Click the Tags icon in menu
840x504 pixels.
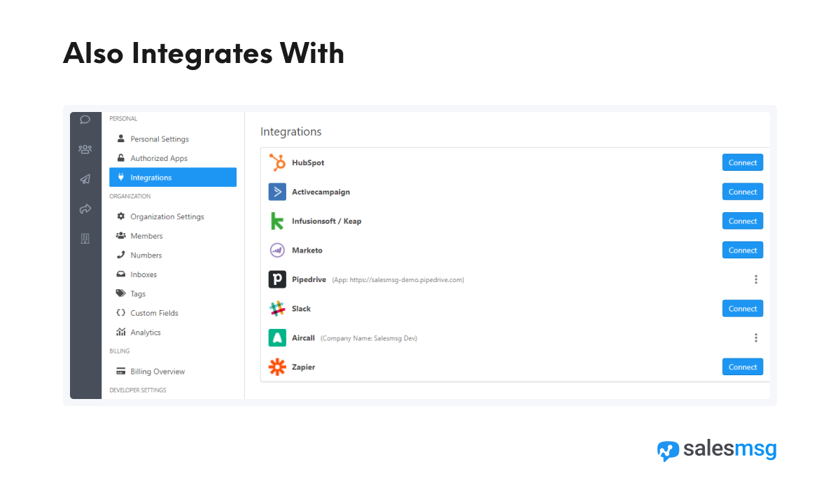[120, 294]
